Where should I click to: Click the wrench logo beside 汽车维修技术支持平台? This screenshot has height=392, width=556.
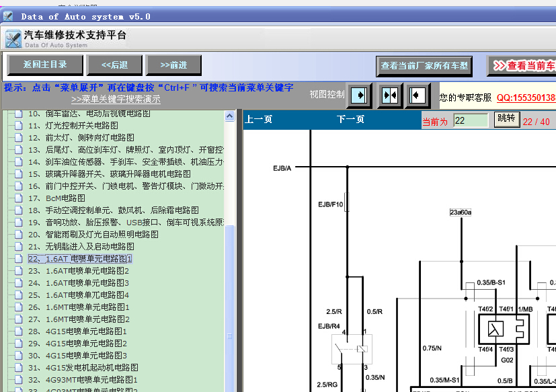click(13, 39)
